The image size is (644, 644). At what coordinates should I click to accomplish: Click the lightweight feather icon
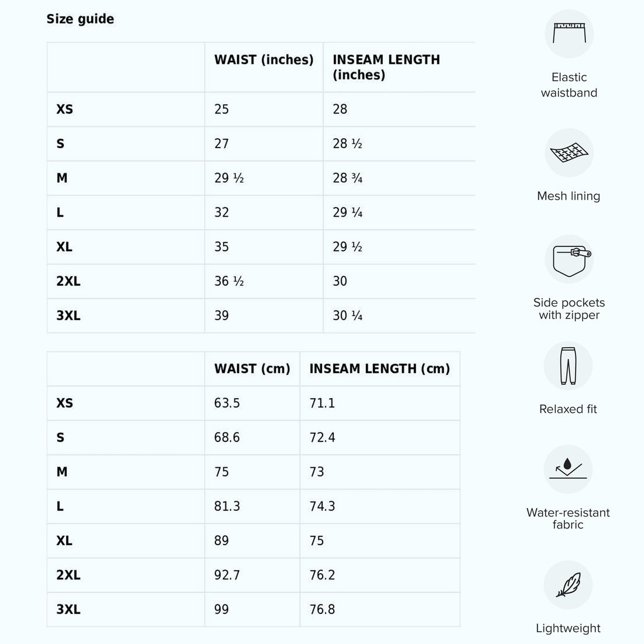click(x=568, y=585)
